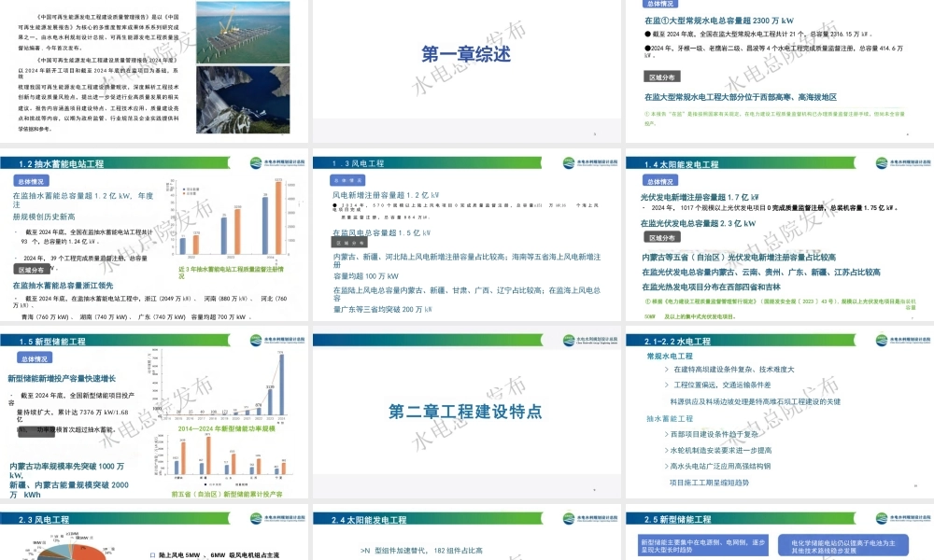Image resolution: width=934 pixels, height=560 pixels.
Task: Select the bar chart on the 抽水蓄能电站工程 slide
Action: (x=233, y=220)
